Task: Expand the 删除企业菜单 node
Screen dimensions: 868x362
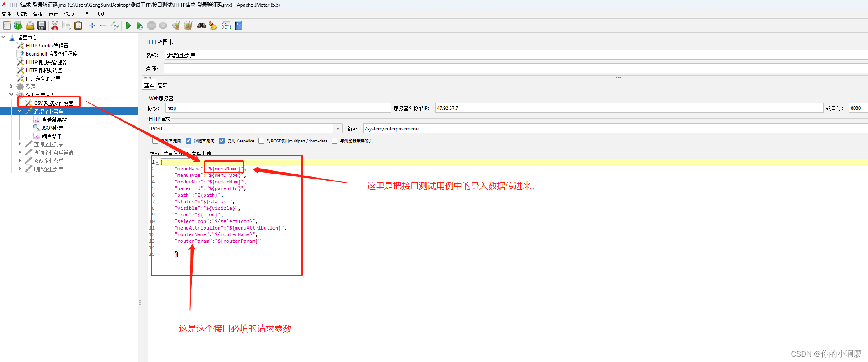Action: [19, 169]
